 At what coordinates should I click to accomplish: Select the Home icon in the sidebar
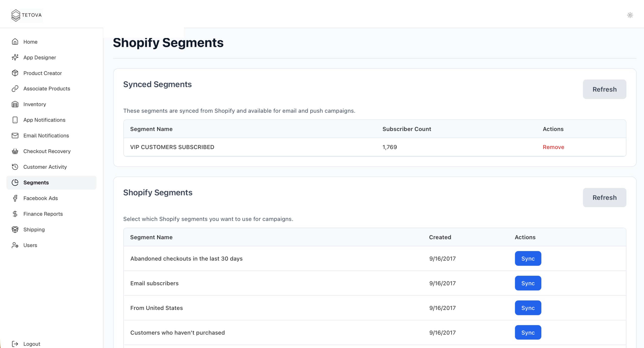click(15, 42)
